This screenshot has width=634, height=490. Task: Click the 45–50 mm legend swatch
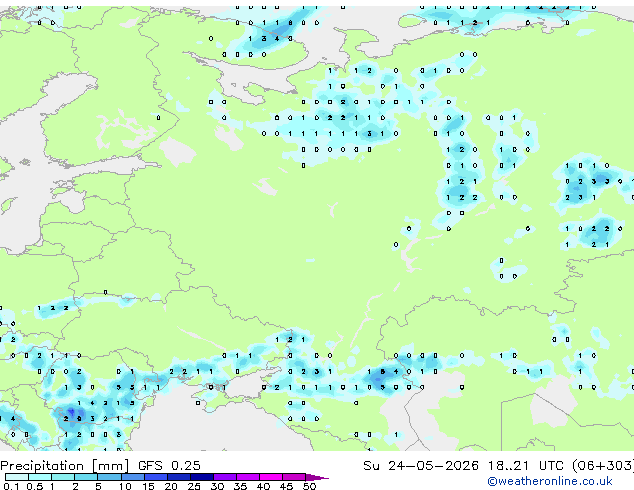pos(294,477)
